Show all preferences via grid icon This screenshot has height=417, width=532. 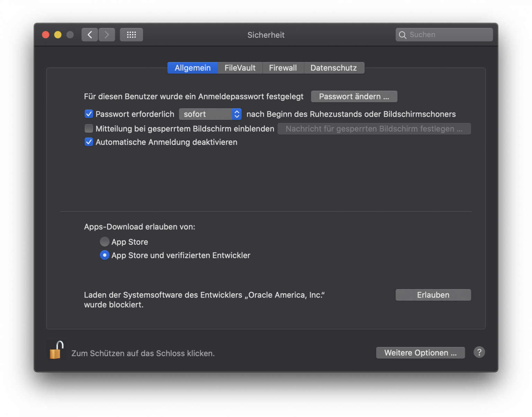pyautogui.click(x=131, y=35)
